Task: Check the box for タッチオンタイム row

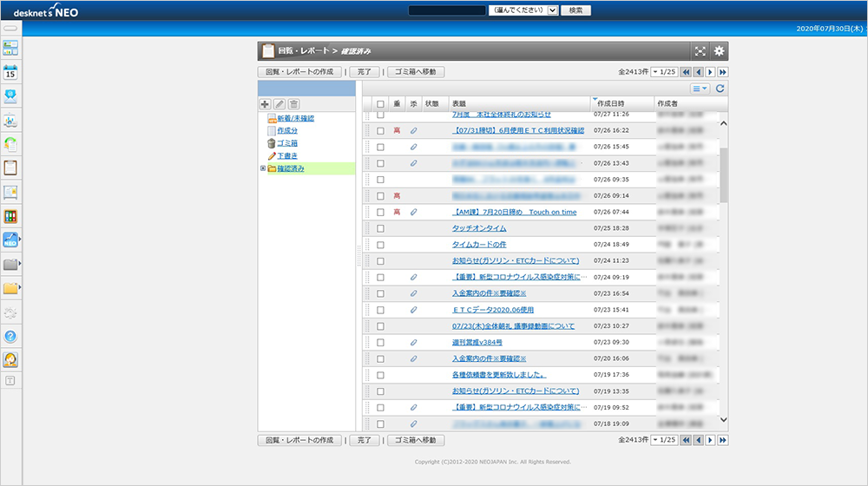Action: (x=380, y=228)
